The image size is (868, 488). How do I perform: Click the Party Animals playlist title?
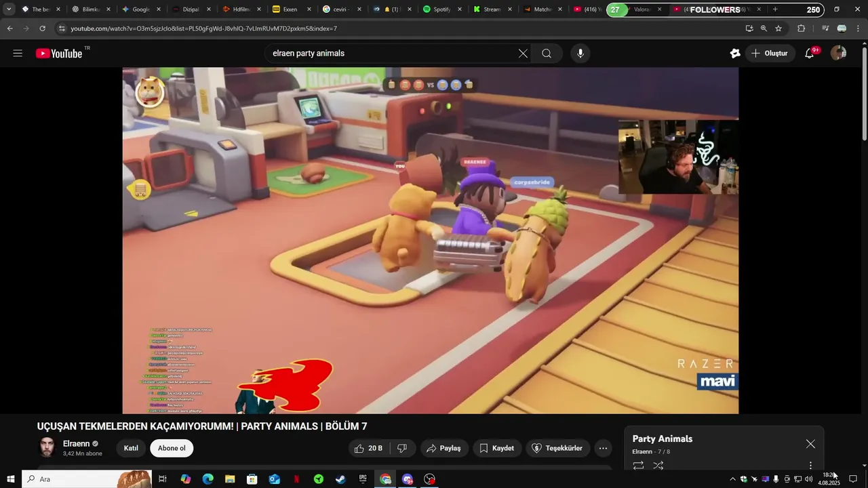(663, 439)
